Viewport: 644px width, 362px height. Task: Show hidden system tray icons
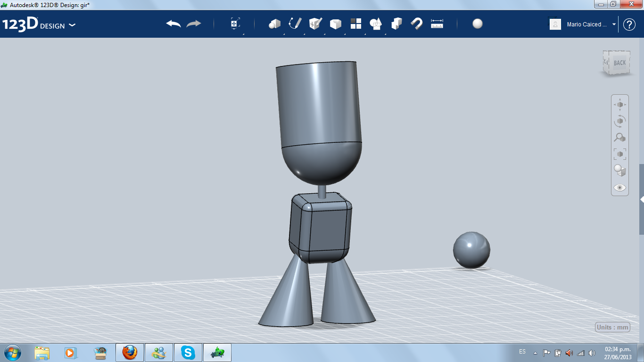536,353
